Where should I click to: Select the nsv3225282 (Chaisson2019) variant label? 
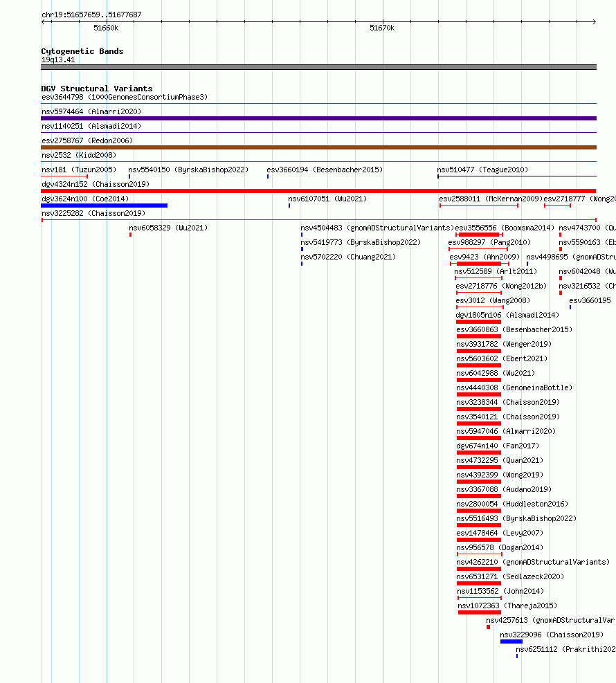93,213
